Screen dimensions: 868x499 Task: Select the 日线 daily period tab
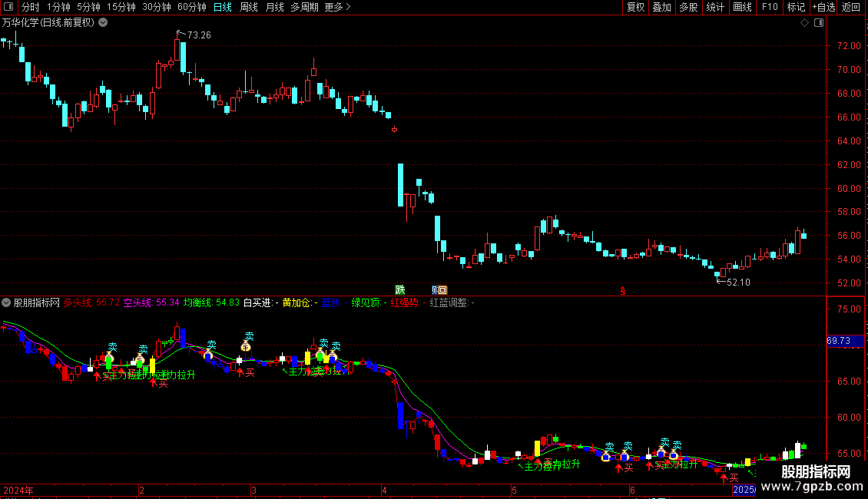(223, 7)
